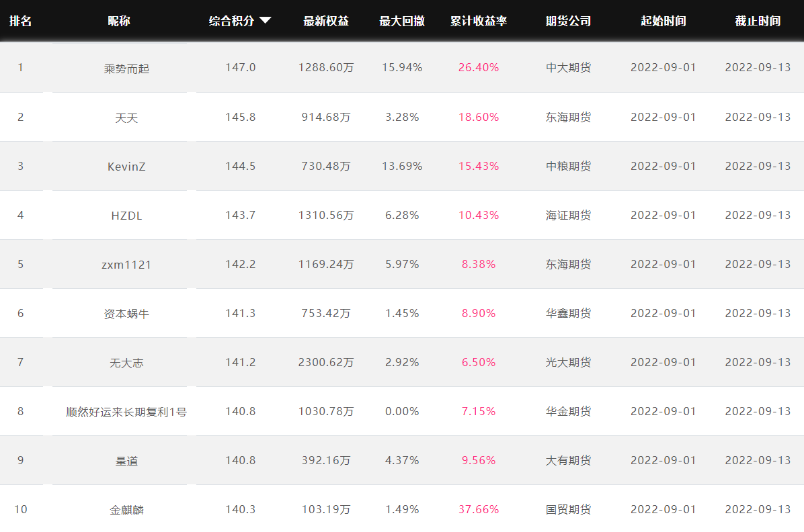Click drawdown value 3.28%
804x532 pixels.
click(x=402, y=118)
